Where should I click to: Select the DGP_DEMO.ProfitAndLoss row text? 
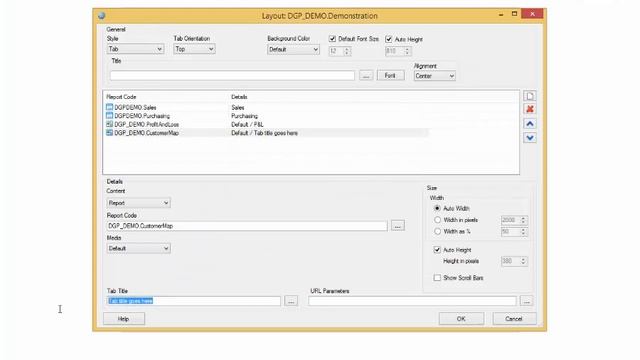[147, 124]
